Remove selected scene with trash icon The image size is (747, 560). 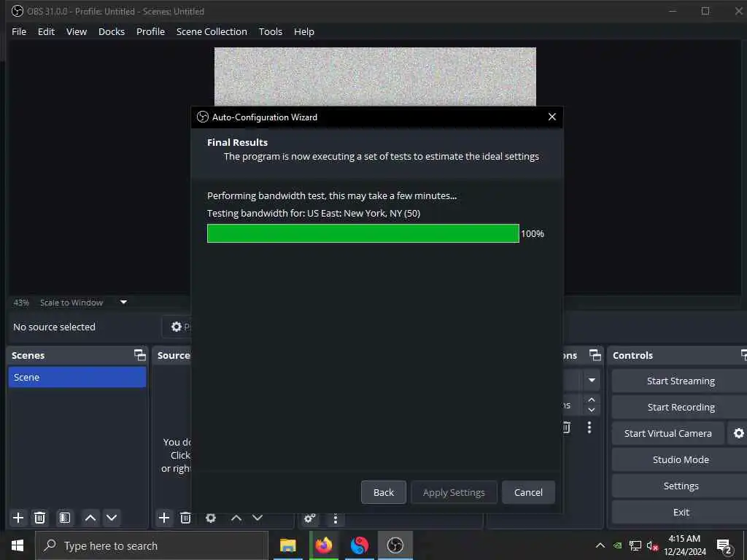(x=40, y=518)
